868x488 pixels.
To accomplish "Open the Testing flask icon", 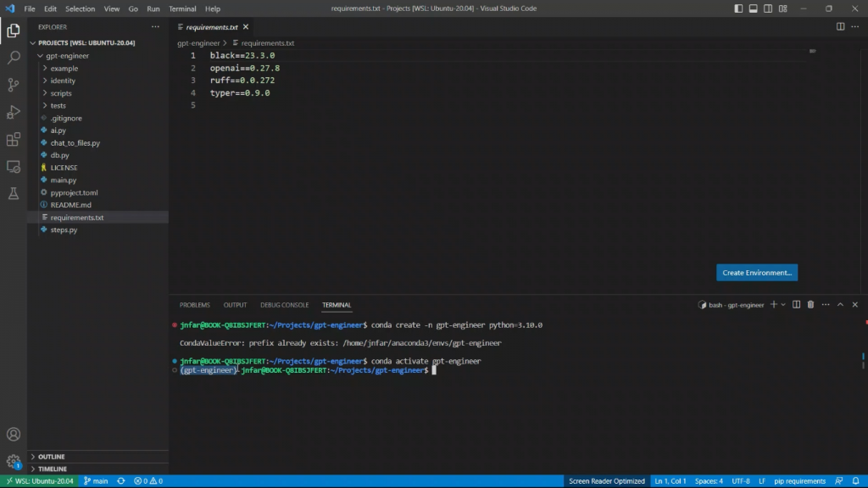I will [14, 193].
